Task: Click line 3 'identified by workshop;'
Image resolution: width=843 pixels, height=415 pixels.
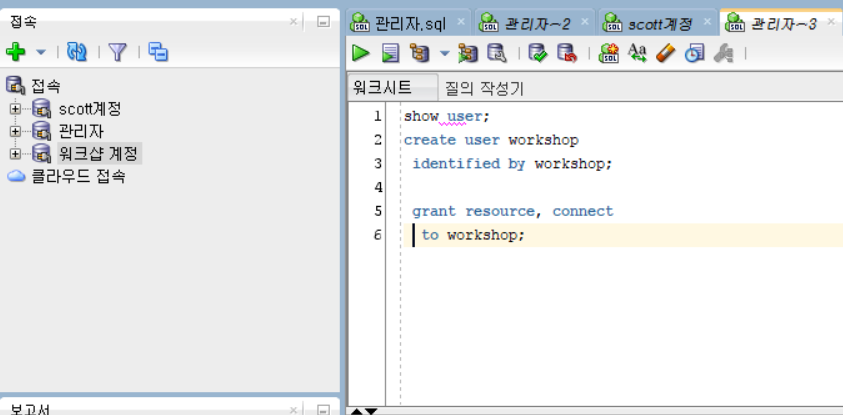Action: [512, 164]
